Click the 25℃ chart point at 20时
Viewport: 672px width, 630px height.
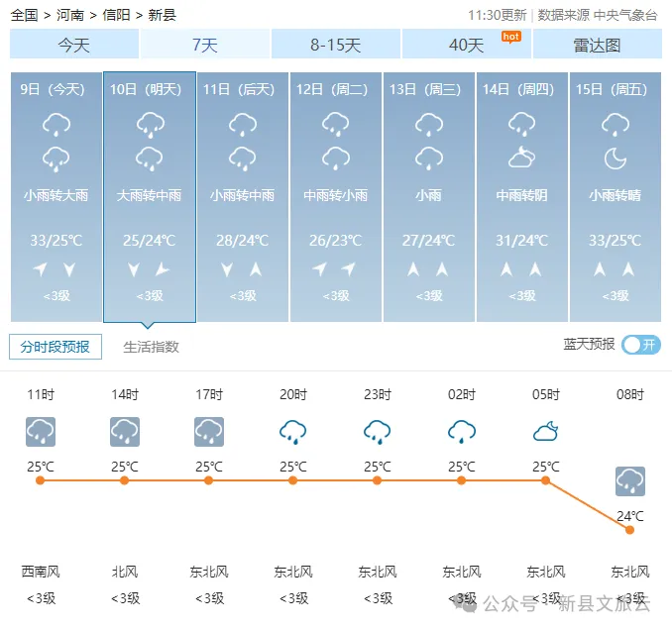[x=293, y=480]
